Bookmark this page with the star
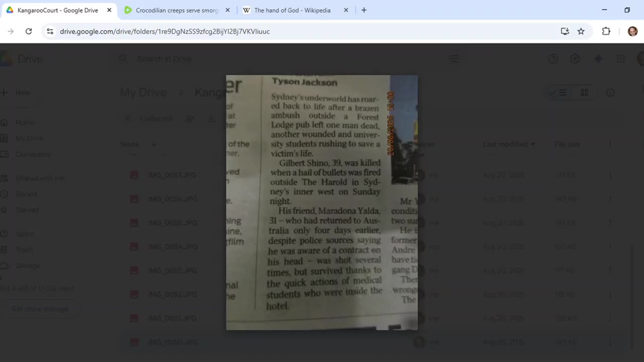Screen dimensions: 644x362 tap(581, 31)
